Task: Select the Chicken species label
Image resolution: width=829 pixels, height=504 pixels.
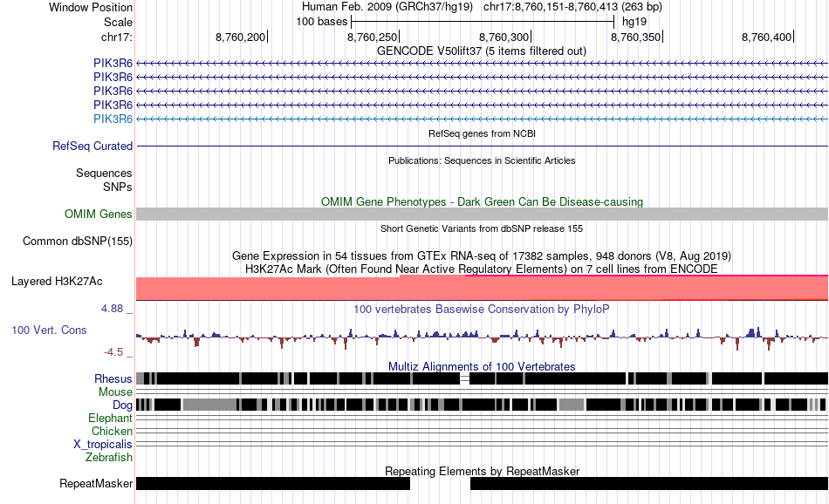Action: click(112, 431)
